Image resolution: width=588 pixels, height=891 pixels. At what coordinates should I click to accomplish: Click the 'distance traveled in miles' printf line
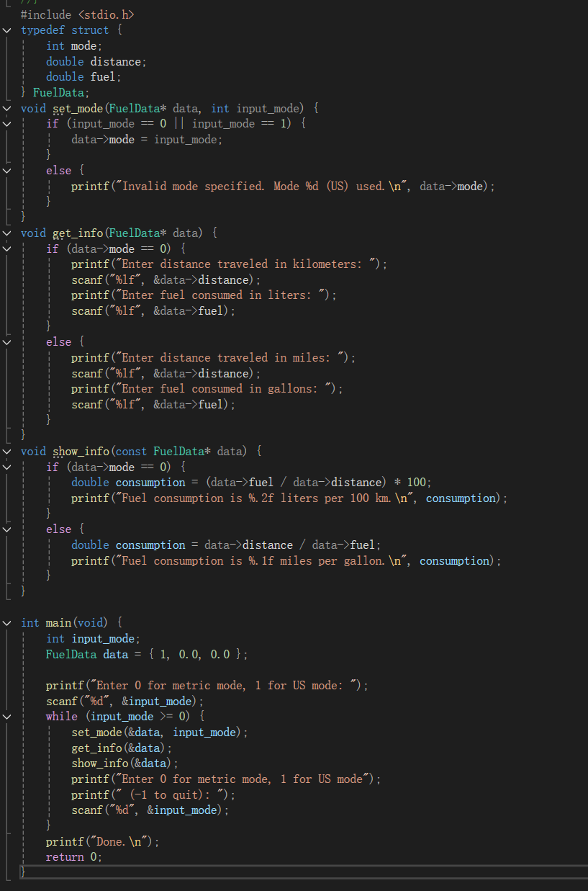213,358
